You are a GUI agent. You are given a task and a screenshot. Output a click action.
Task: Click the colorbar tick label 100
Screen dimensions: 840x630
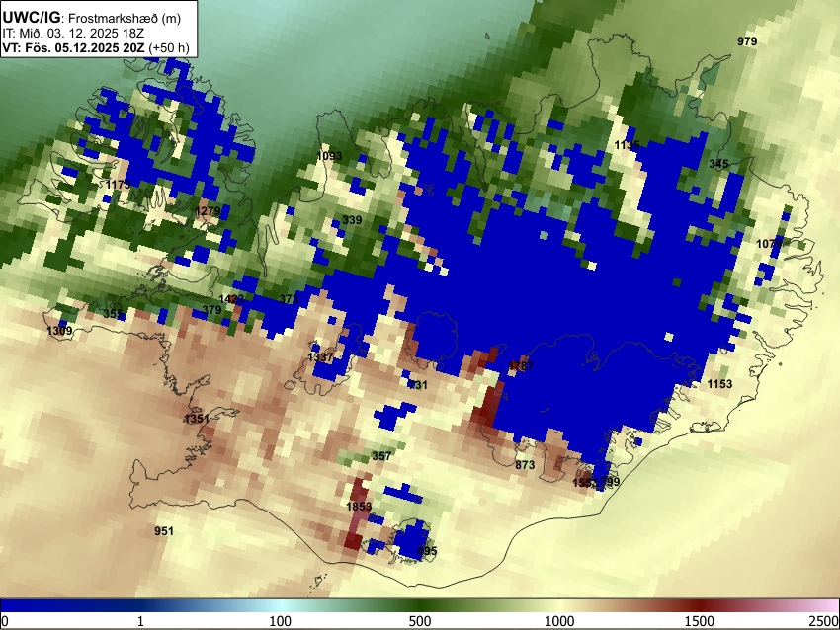tap(280, 621)
